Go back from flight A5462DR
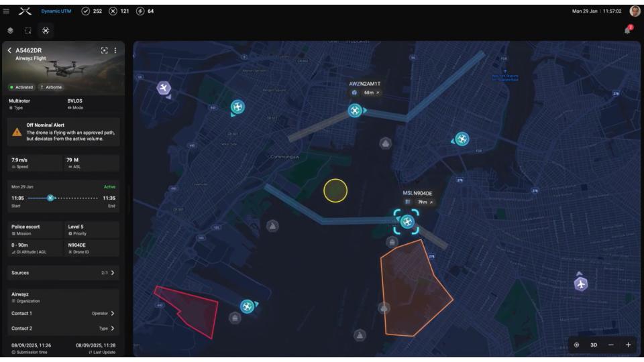Image resolution: width=644 pixels, height=362 pixels. pyautogui.click(x=9, y=50)
